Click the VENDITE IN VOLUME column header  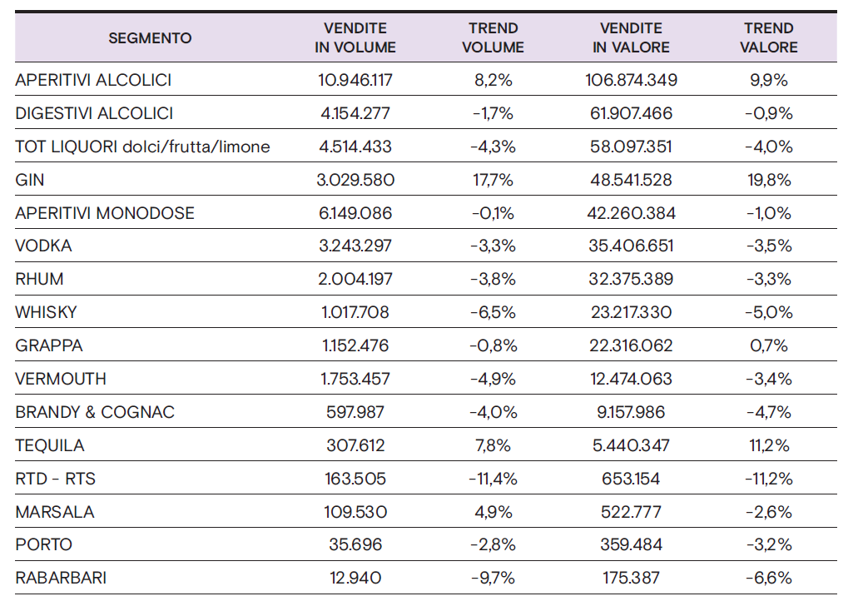pos(355,38)
